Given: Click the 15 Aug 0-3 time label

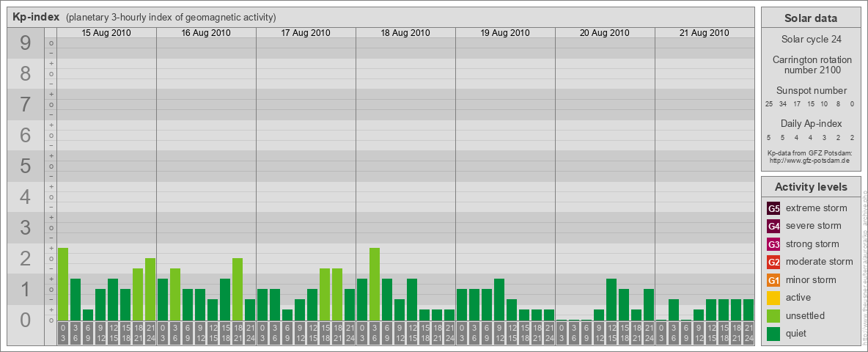Looking at the screenshot, I should click(63, 333).
